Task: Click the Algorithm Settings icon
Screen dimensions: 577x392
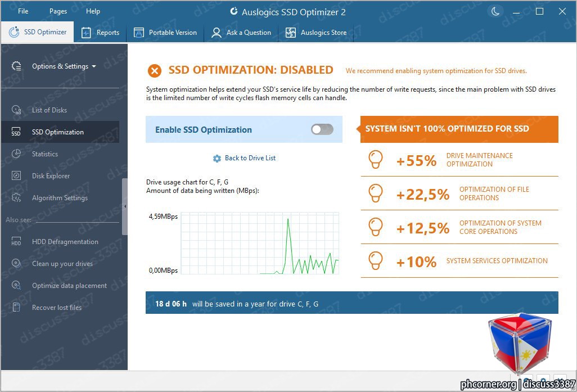Action: pos(16,197)
